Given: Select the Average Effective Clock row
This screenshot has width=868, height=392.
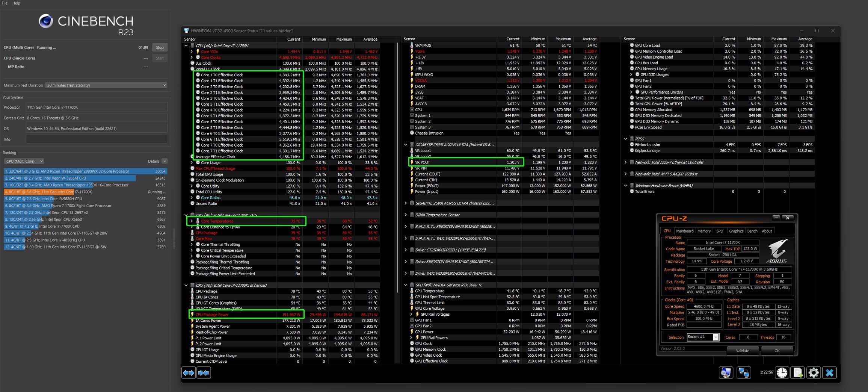Looking at the screenshot, I should (x=285, y=157).
